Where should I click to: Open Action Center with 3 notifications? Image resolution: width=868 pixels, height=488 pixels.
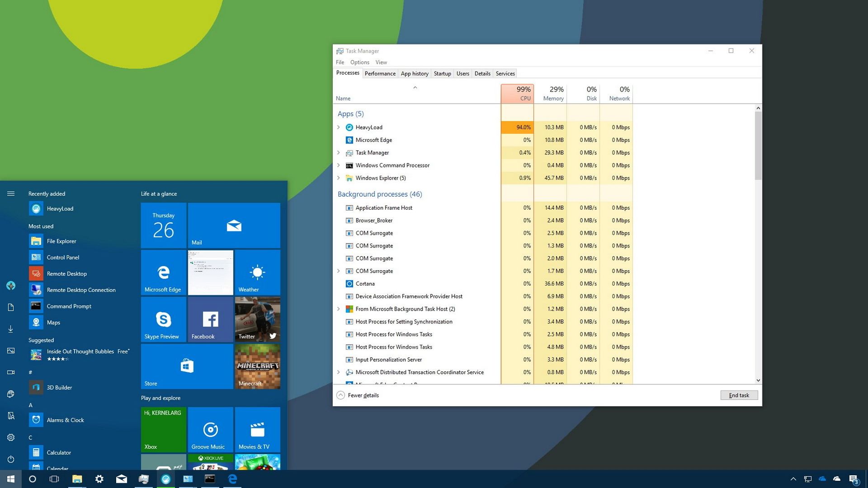click(854, 479)
